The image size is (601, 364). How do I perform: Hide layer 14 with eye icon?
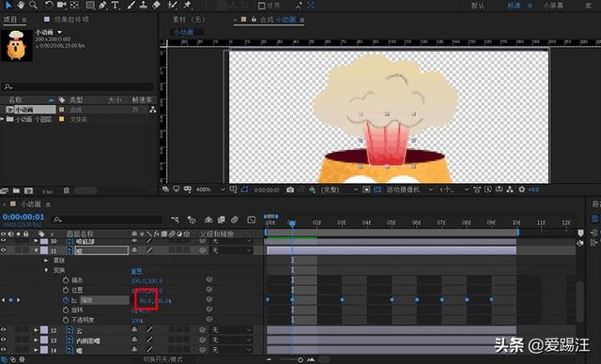pos(4,349)
